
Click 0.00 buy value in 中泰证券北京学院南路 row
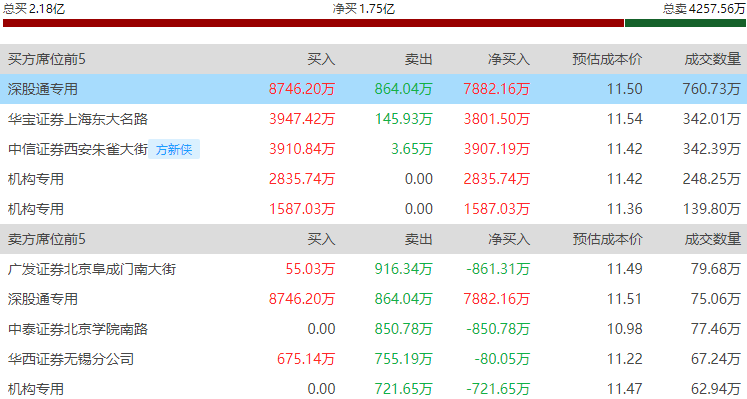click(x=322, y=329)
